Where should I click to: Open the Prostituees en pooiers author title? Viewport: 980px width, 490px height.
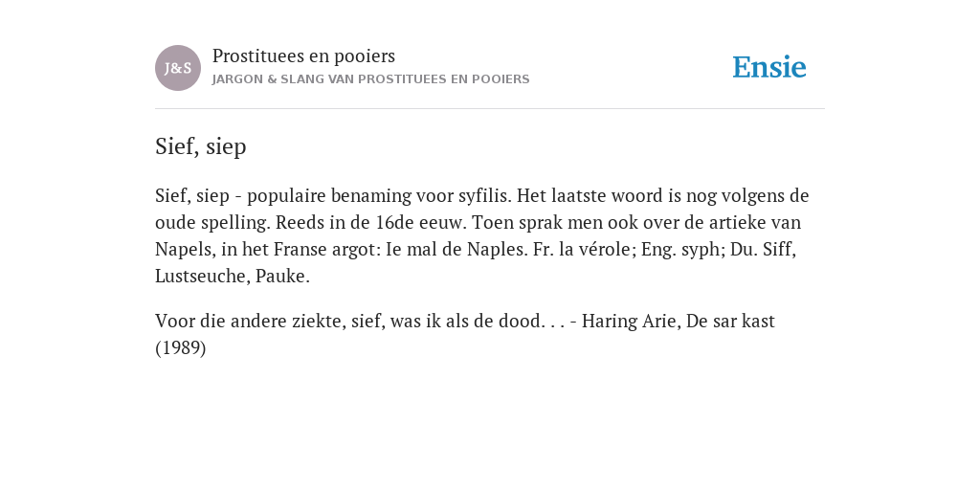(x=303, y=56)
